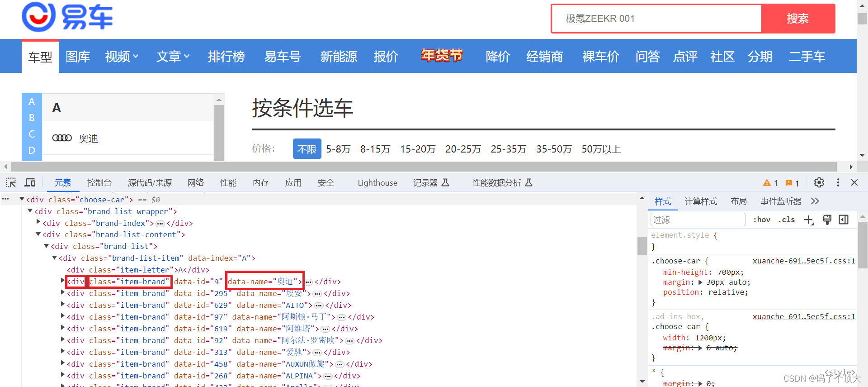Click the red 搜索 search button
This screenshot has width=868, height=387.
click(x=798, y=19)
